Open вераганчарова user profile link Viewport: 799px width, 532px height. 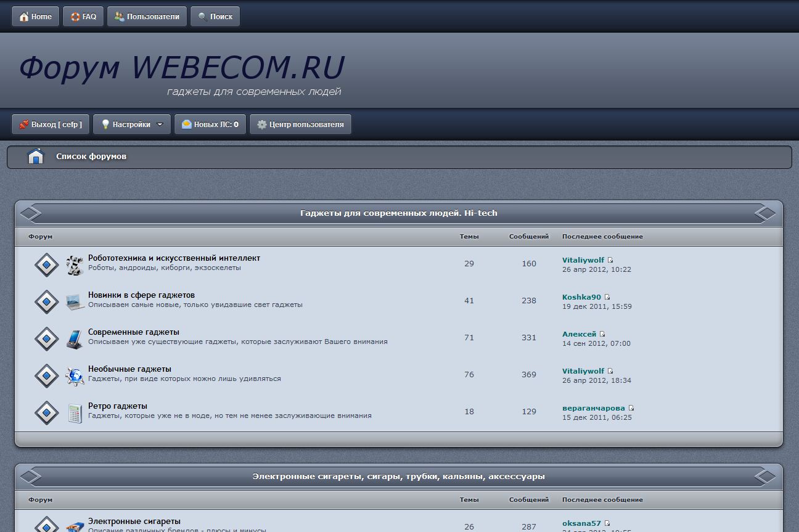click(593, 408)
